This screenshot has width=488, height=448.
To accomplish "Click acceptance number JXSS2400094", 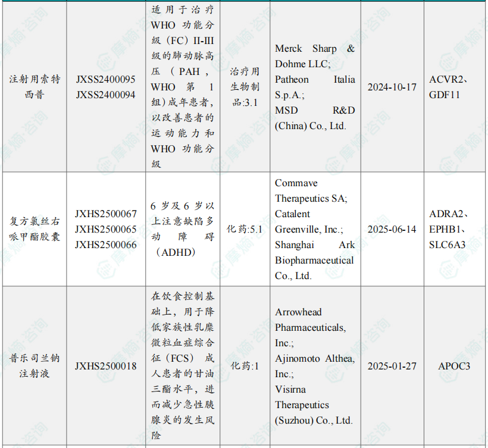I will point(106,95).
